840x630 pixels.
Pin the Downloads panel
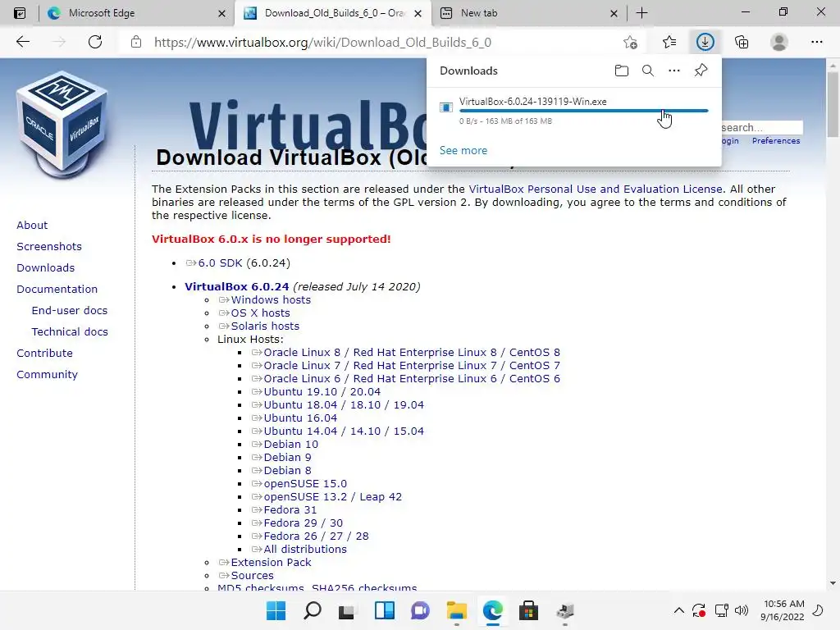click(x=701, y=71)
